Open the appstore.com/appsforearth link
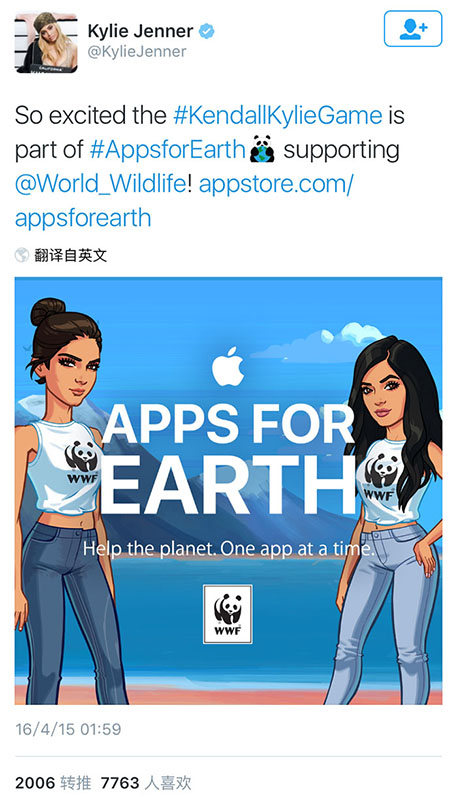The height and width of the screenshot is (800, 457). tap(184, 201)
